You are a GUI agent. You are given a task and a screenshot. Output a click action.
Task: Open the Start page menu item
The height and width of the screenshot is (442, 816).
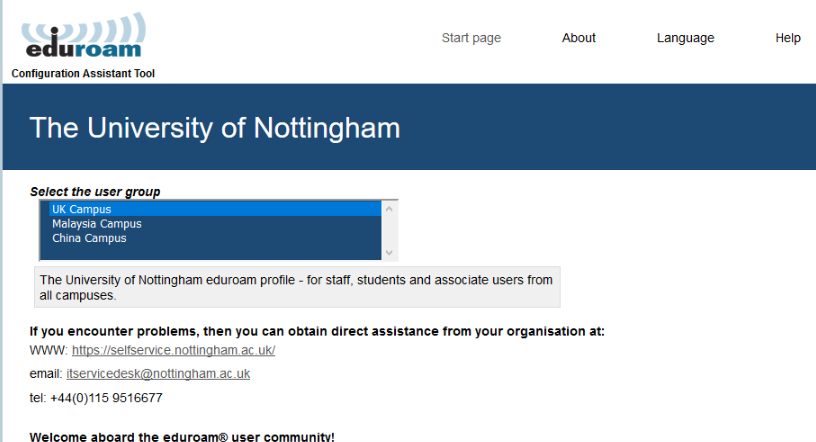471,38
